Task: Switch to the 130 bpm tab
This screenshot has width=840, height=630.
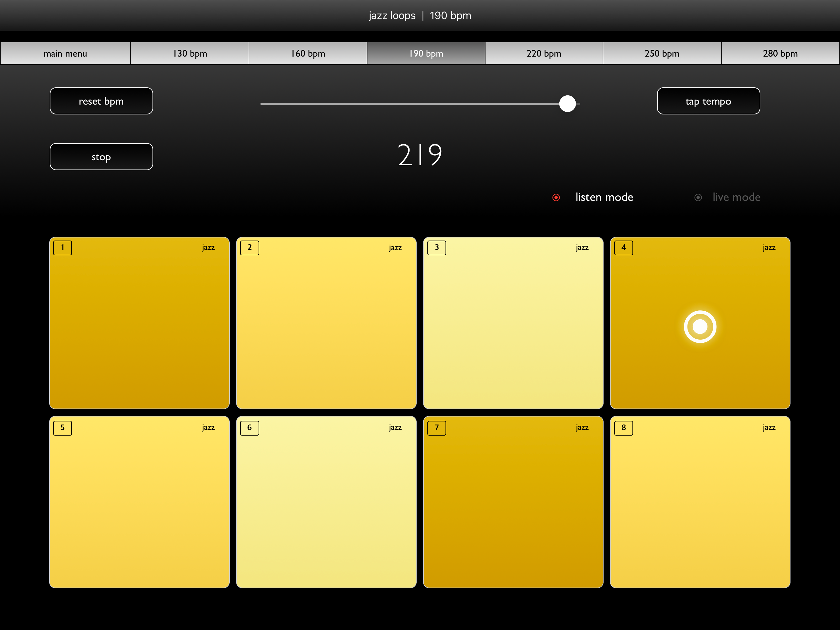Action: click(190, 54)
